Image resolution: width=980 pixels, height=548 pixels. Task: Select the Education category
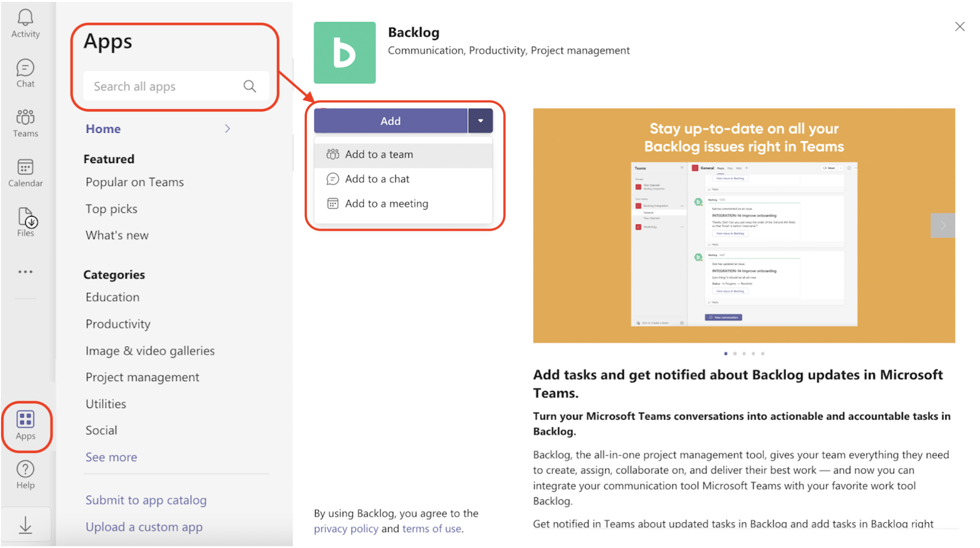[x=113, y=297]
